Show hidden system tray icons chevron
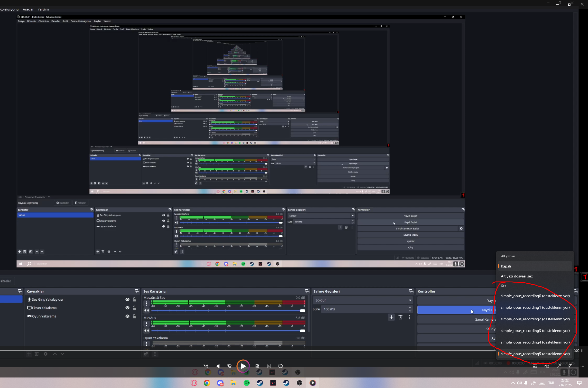Image resolution: width=588 pixels, height=388 pixels. click(513, 383)
